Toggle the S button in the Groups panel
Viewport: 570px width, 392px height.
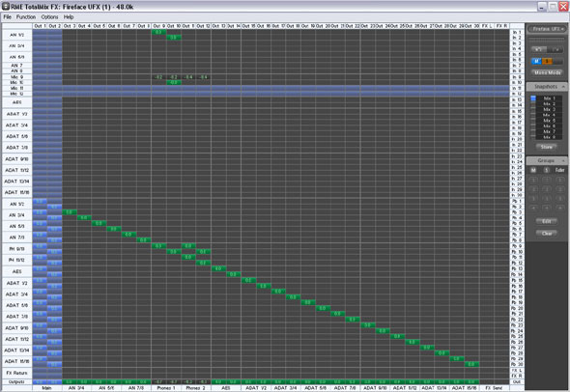pyautogui.click(x=546, y=170)
